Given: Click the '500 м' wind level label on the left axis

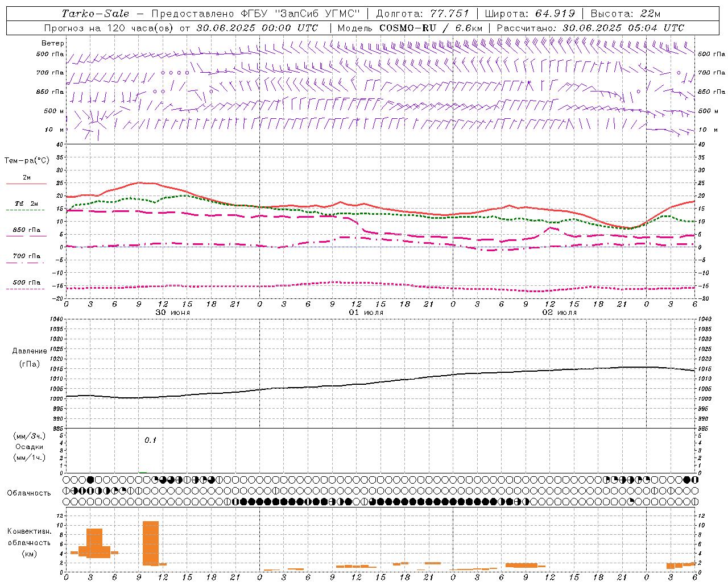Looking at the screenshot, I should [55, 111].
